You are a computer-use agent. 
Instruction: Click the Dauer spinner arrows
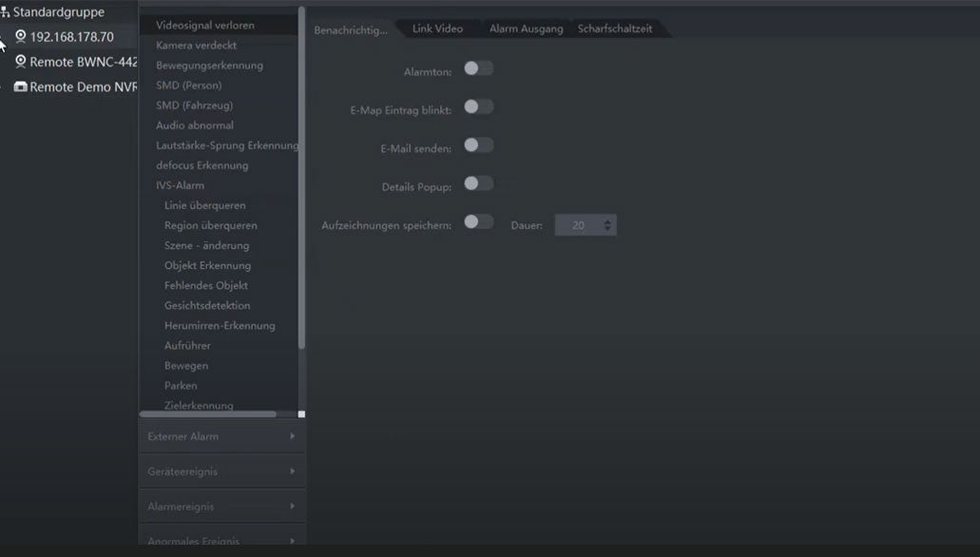click(x=608, y=225)
